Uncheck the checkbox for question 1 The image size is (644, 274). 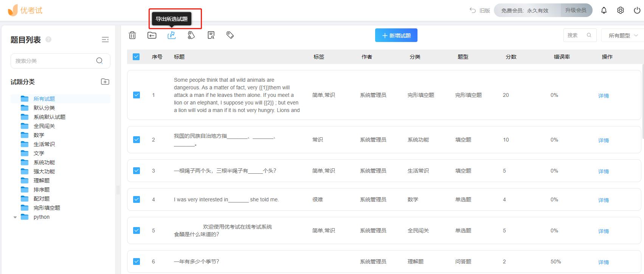click(x=137, y=95)
